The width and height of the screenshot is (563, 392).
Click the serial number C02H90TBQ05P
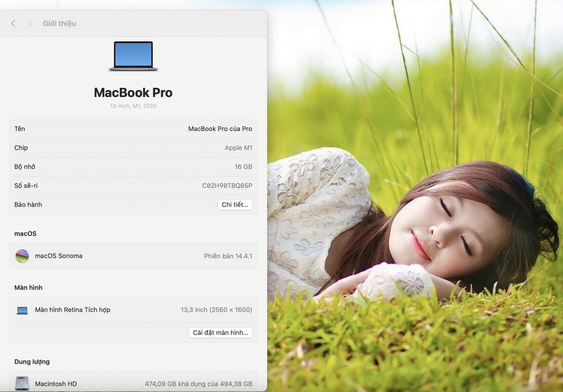pyautogui.click(x=227, y=186)
